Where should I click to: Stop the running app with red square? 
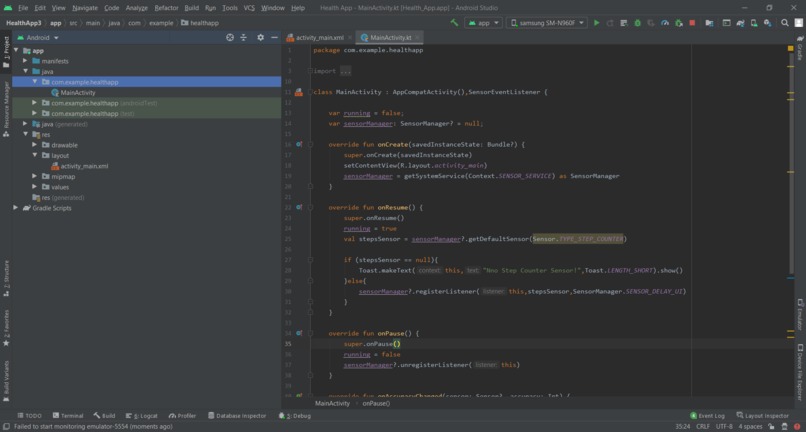pos(692,23)
